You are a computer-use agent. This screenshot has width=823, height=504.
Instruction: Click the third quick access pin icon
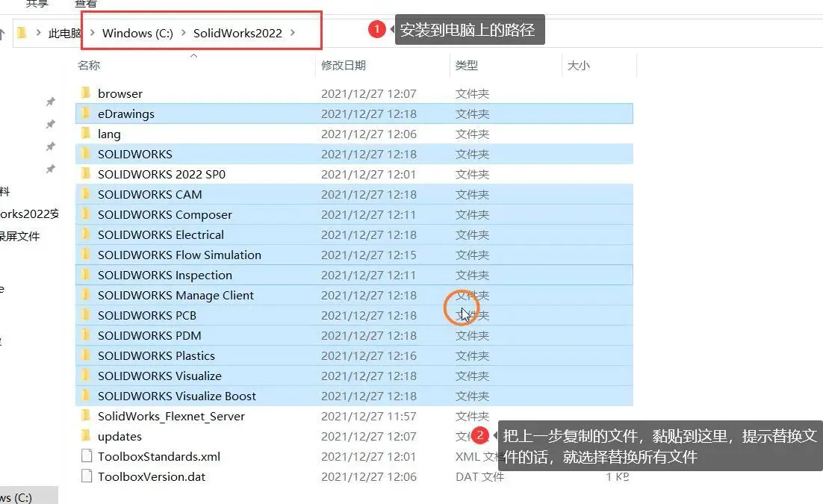(x=50, y=146)
